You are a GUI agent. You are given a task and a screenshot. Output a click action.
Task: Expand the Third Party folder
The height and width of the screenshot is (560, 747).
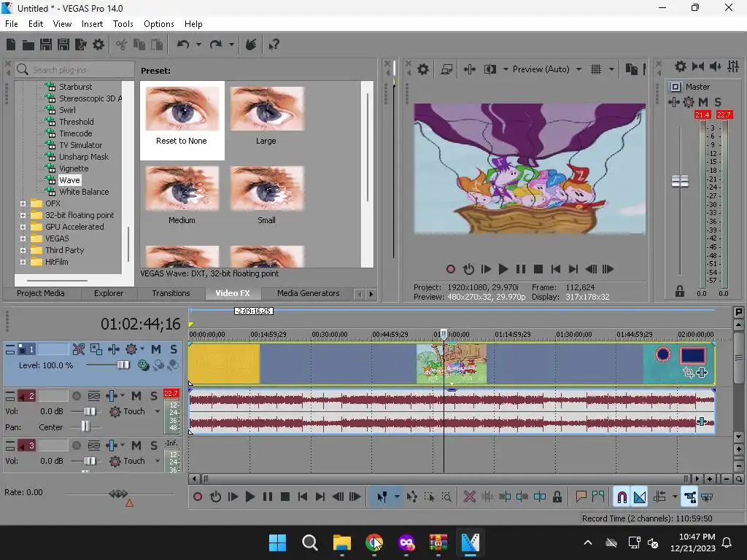coord(23,251)
